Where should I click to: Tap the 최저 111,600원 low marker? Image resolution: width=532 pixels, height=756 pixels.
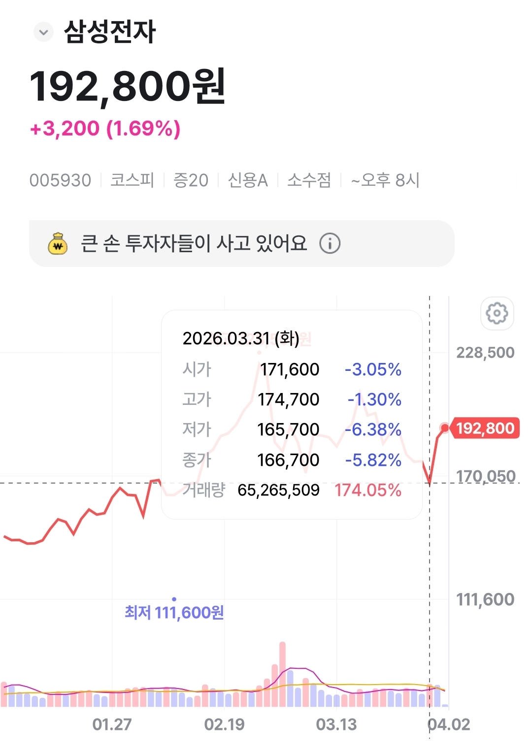(174, 612)
